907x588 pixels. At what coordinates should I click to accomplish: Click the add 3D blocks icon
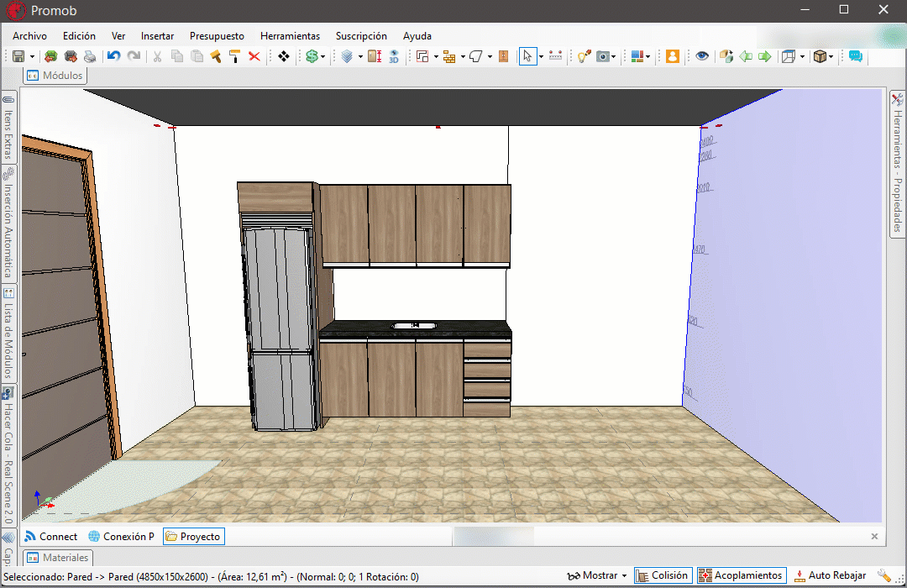[726, 56]
